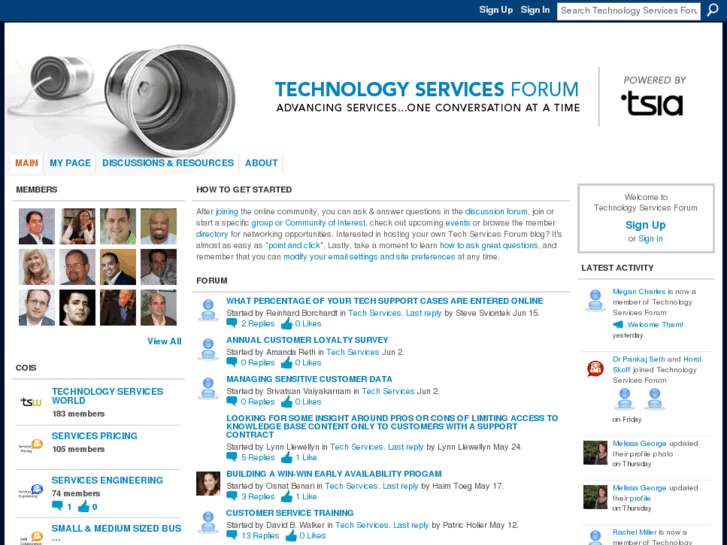Click avatar icon beside Managing Sensitive Customer Data
The width and height of the screenshot is (727, 545).
coord(208,388)
